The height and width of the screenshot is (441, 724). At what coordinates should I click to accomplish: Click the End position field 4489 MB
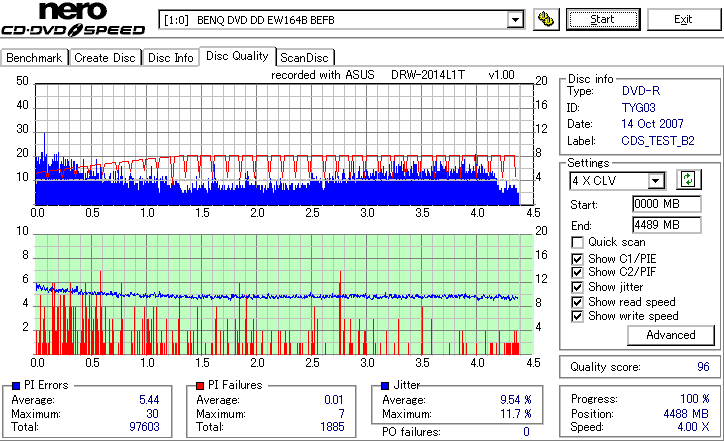tap(666, 225)
